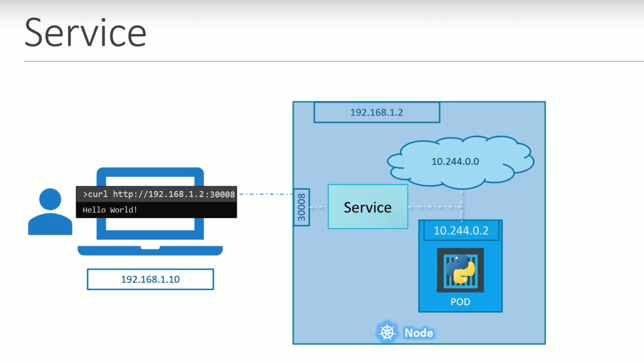Click the Python container icon in the POD
Image resolution: width=644 pixels, height=363 pixels.
click(460, 270)
